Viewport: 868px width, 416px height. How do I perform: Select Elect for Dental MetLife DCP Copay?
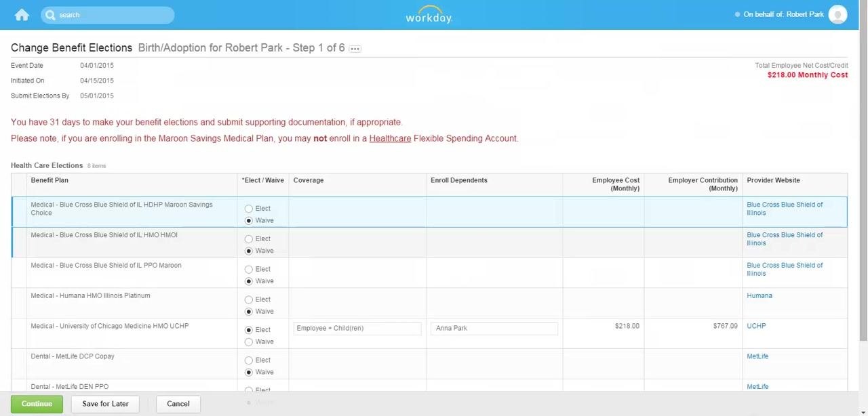(249, 360)
